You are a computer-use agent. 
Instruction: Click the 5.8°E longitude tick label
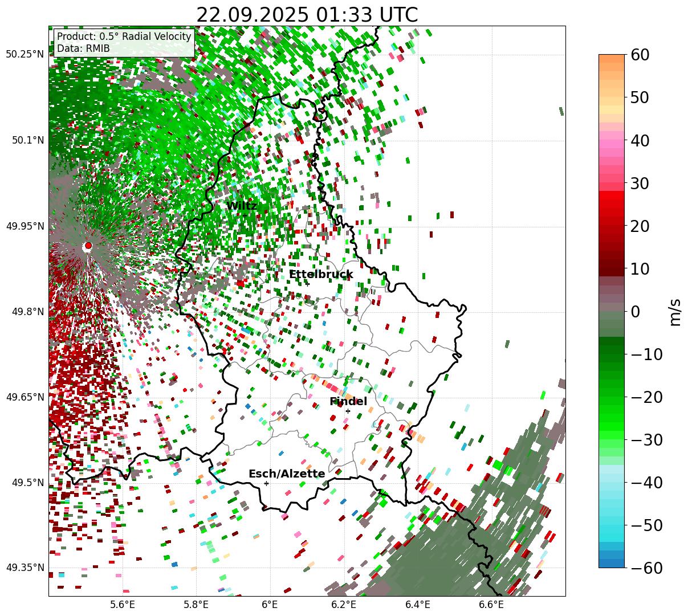pyautogui.click(x=197, y=605)
